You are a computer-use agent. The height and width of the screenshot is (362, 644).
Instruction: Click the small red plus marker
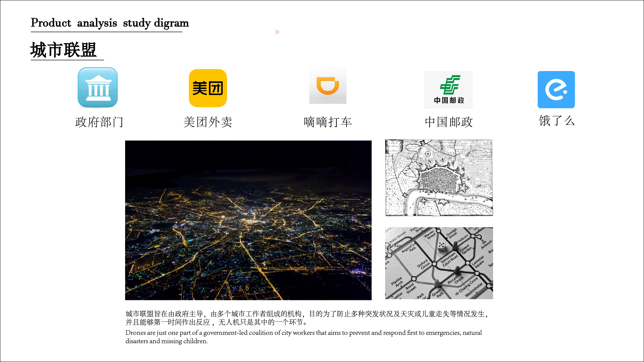pyautogui.click(x=277, y=32)
